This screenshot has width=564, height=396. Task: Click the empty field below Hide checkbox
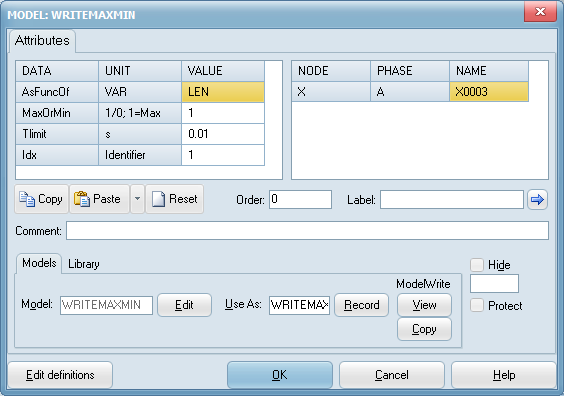pyautogui.click(x=494, y=283)
